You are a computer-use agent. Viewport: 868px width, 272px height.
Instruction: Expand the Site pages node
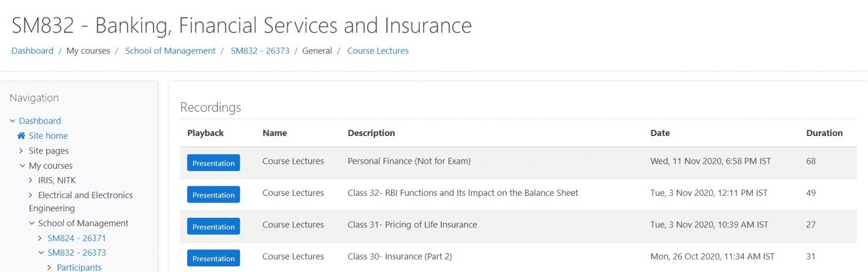pyautogui.click(x=21, y=151)
